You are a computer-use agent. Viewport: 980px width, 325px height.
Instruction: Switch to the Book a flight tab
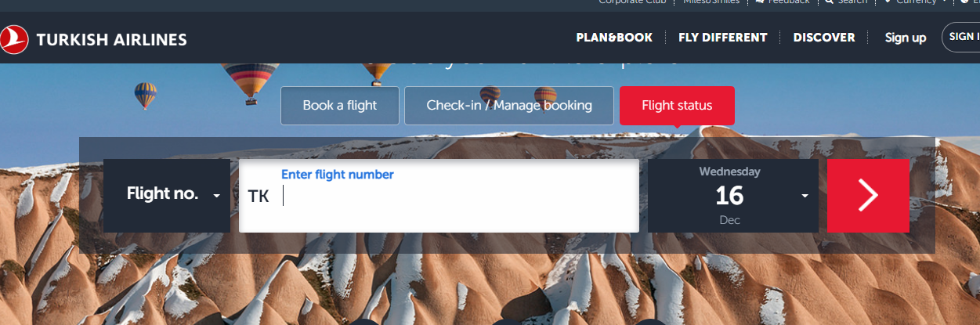340,106
